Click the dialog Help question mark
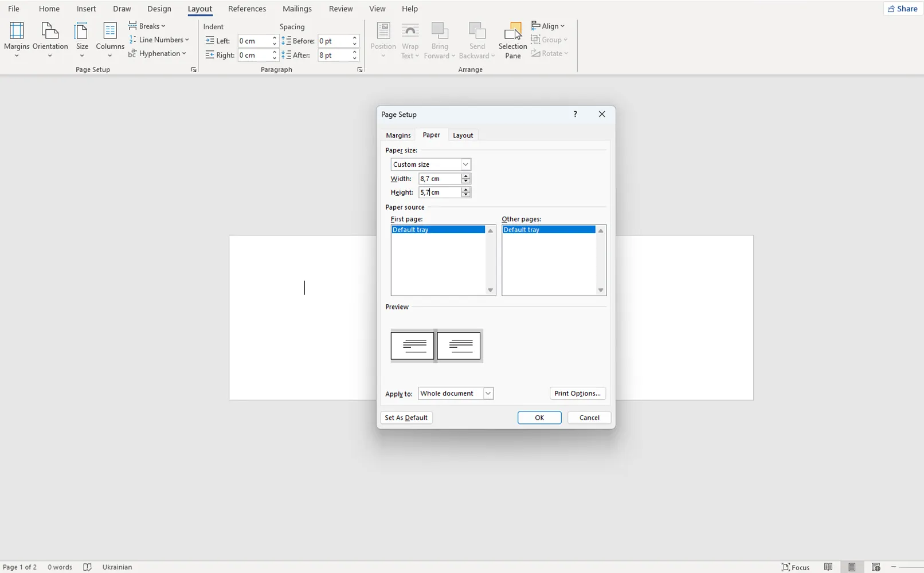This screenshot has height=573, width=924. pyautogui.click(x=575, y=115)
